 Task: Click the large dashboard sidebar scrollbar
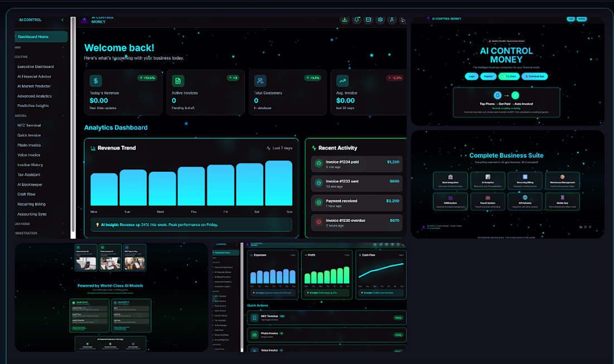(73, 127)
